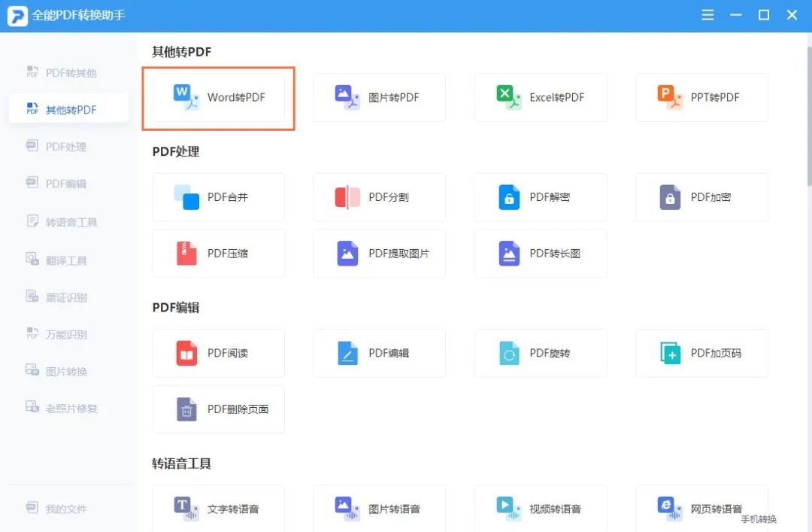Open the 网页转语音 webpage-to-speech icon
This screenshot has height=532, width=812.
[670, 509]
